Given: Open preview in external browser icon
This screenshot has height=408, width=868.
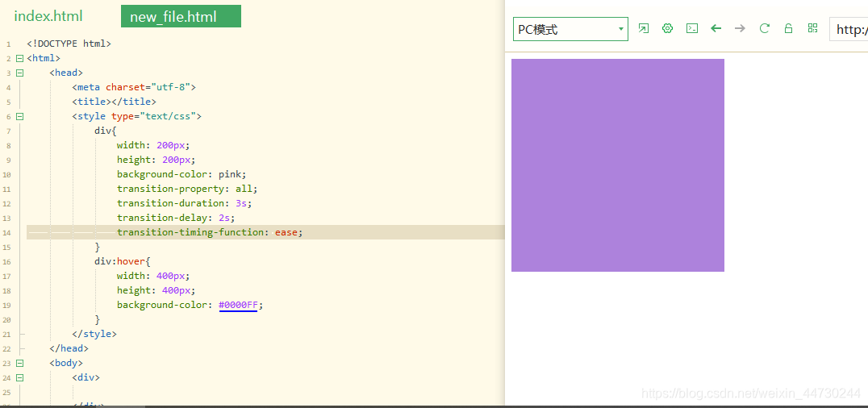Looking at the screenshot, I should tap(643, 28).
